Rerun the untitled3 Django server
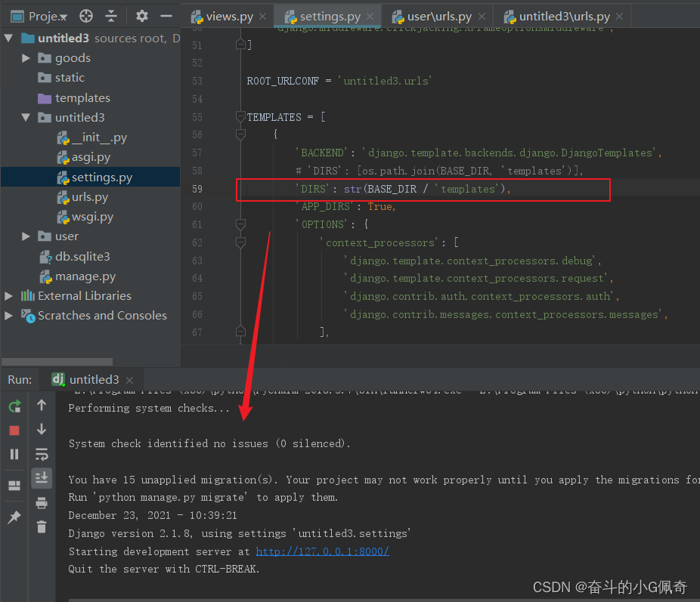Screen dimensions: 700x602 pyautogui.click(x=14, y=405)
